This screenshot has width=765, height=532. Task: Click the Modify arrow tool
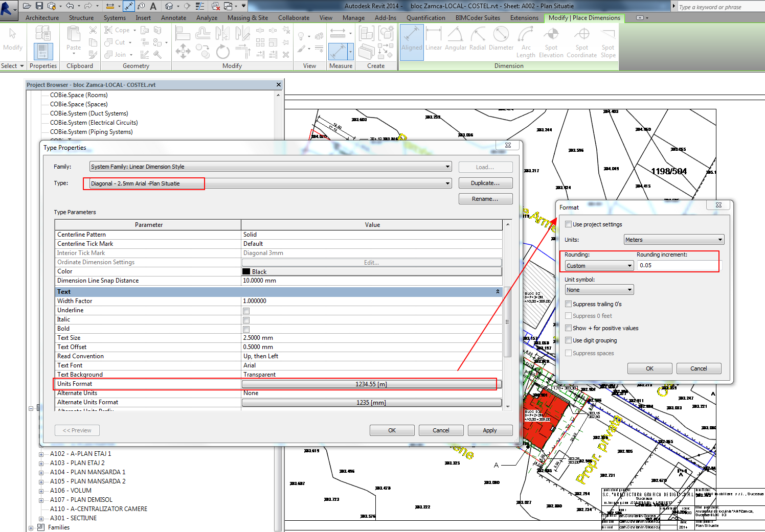tap(12, 40)
